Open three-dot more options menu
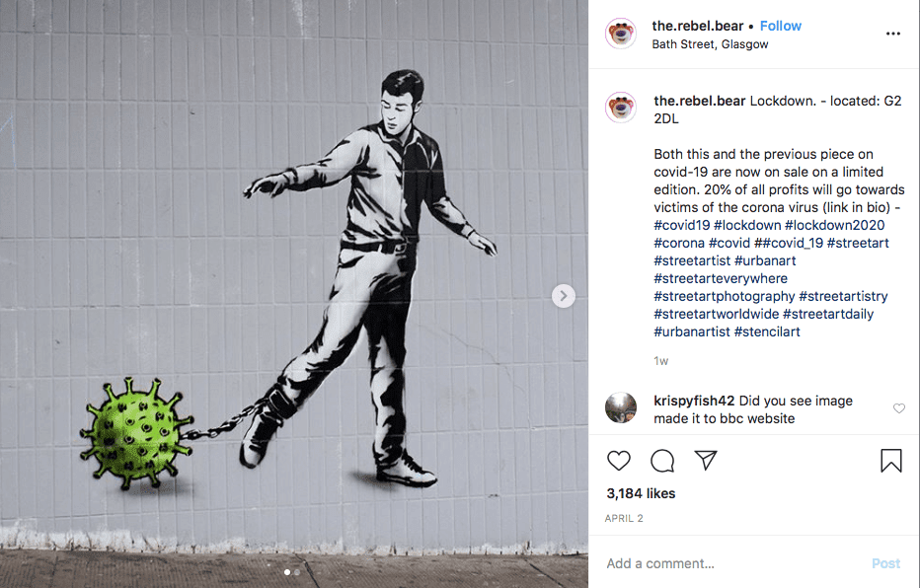Viewport: 920px width, 588px height. pyautogui.click(x=893, y=34)
